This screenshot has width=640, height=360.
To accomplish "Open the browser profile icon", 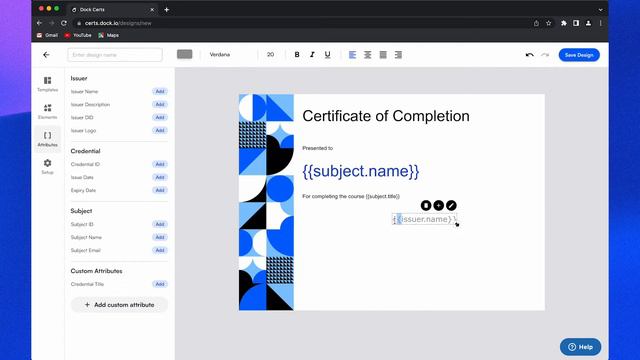I will coord(588,23).
